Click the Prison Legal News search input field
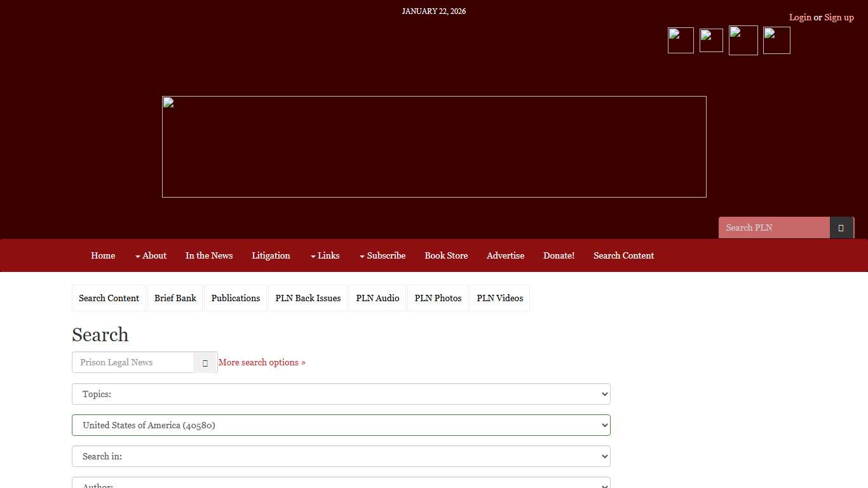The width and height of the screenshot is (868, 488). pyautogui.click(x=132, y=362)
